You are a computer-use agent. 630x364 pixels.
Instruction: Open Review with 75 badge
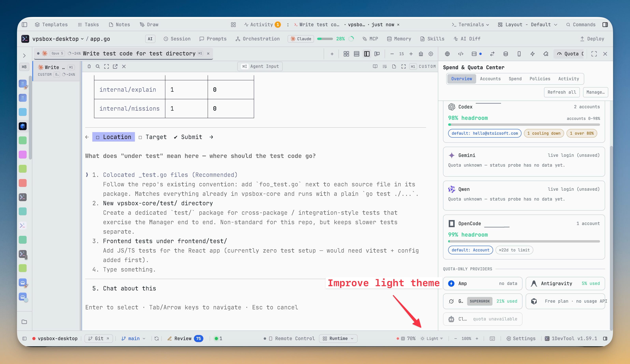click(x=185, y=338)
